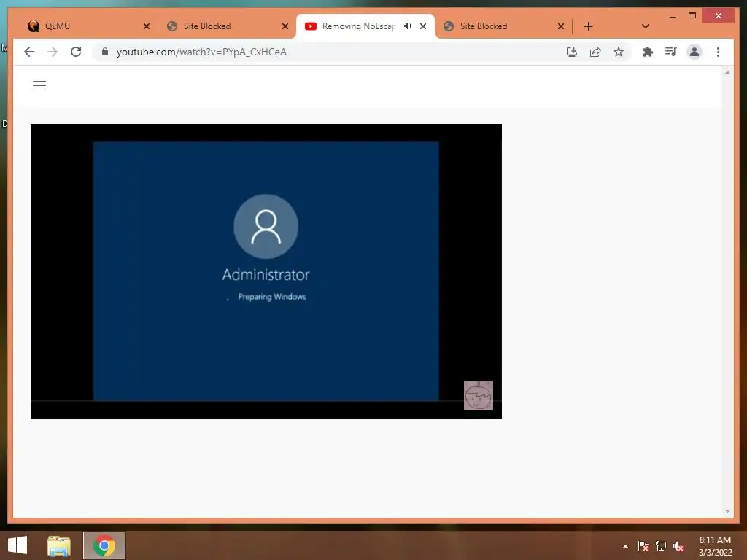Click the URL address bar text
747x560 pixels.
pyautogui.click(x=201, y=52)
